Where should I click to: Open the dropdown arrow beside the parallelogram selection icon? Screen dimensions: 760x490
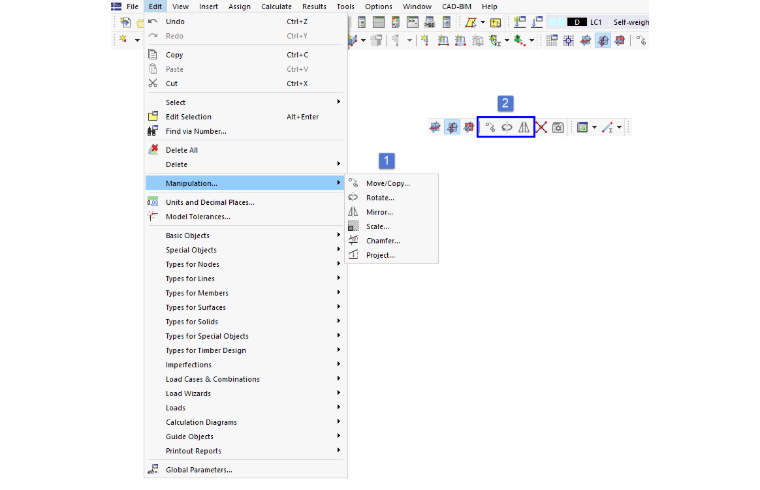(x=483, y=22)
